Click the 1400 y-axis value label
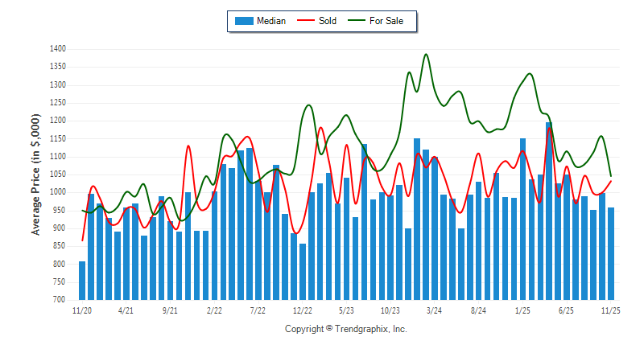Image resolution: width=644 pixels, height=349 pixels. 56,49
